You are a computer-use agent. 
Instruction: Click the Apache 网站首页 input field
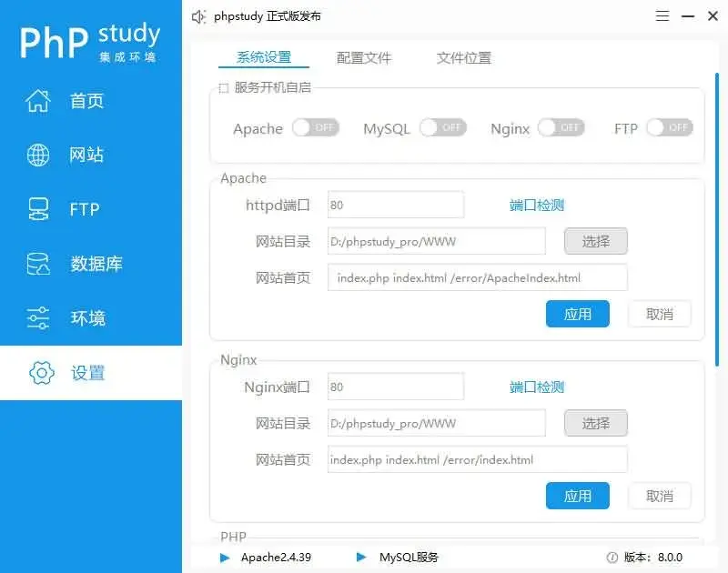point(477,277)
